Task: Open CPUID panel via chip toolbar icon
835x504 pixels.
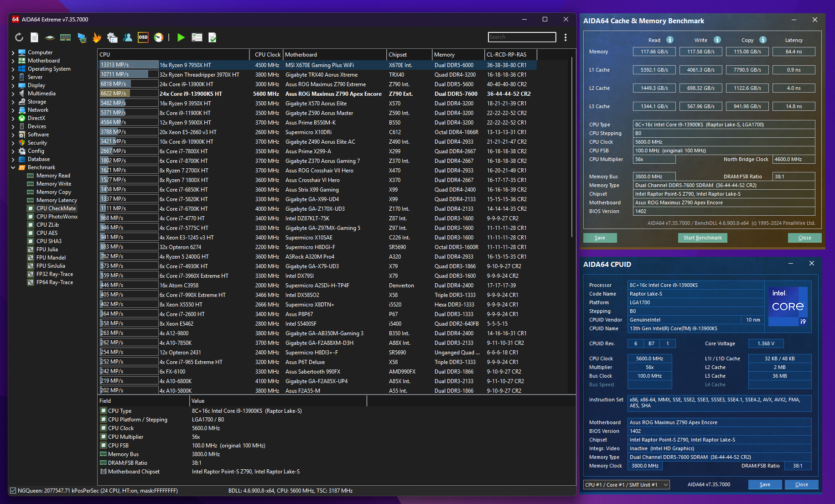Action: coord(50,37)
